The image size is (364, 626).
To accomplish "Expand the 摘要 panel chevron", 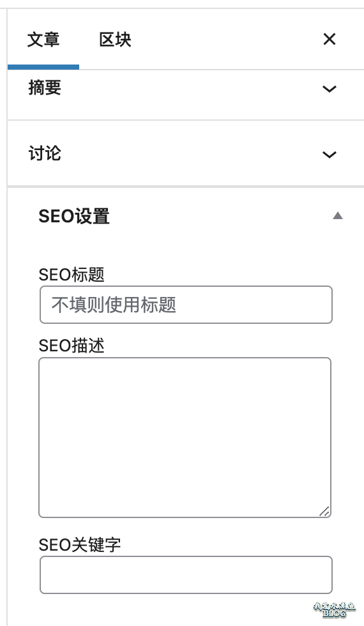I will click(330, 89).
